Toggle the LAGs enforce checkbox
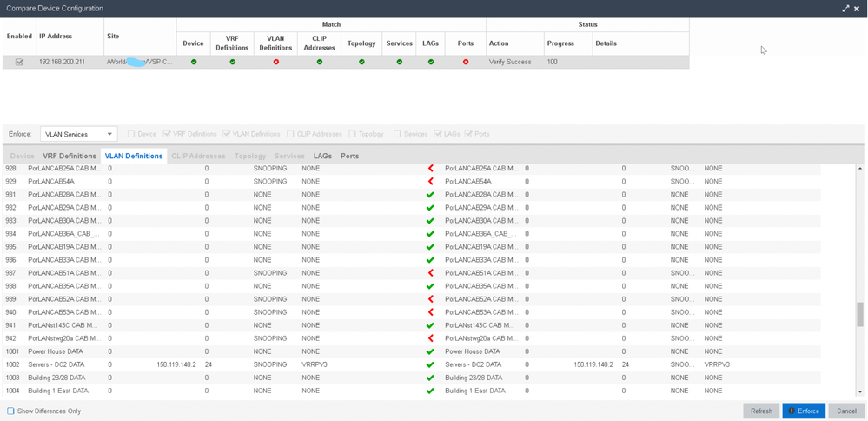The width and height of the screenshot is (868, 421). [x=438, y=134]
